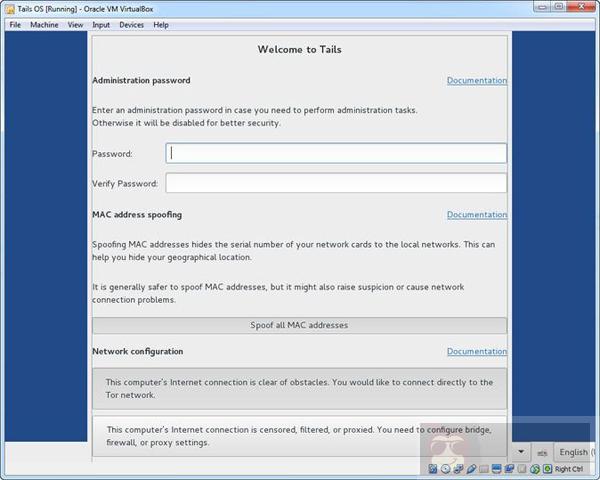Click the mouse integration status icon

(534, 469)
